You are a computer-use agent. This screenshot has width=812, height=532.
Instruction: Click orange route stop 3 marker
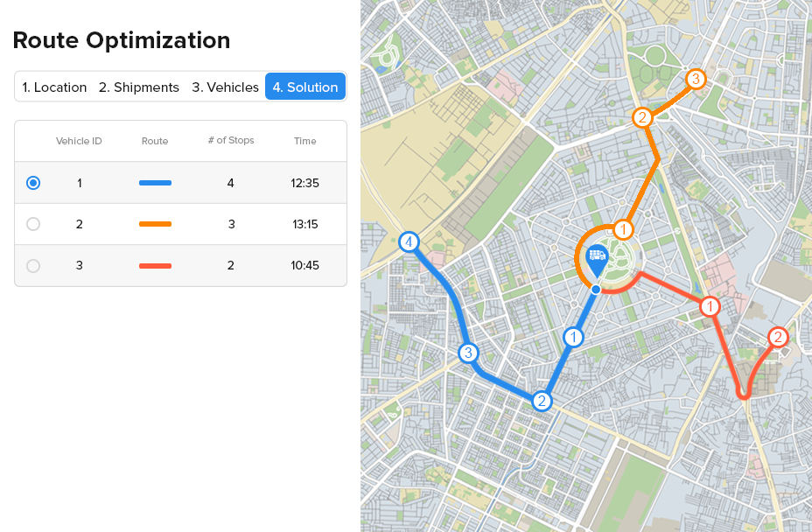coord(695,79)
